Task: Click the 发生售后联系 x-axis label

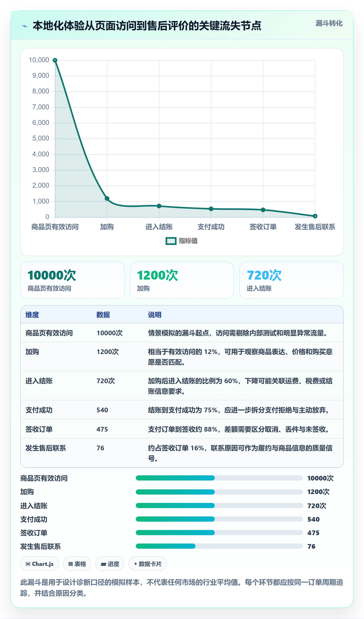Action: pos(315,227)
